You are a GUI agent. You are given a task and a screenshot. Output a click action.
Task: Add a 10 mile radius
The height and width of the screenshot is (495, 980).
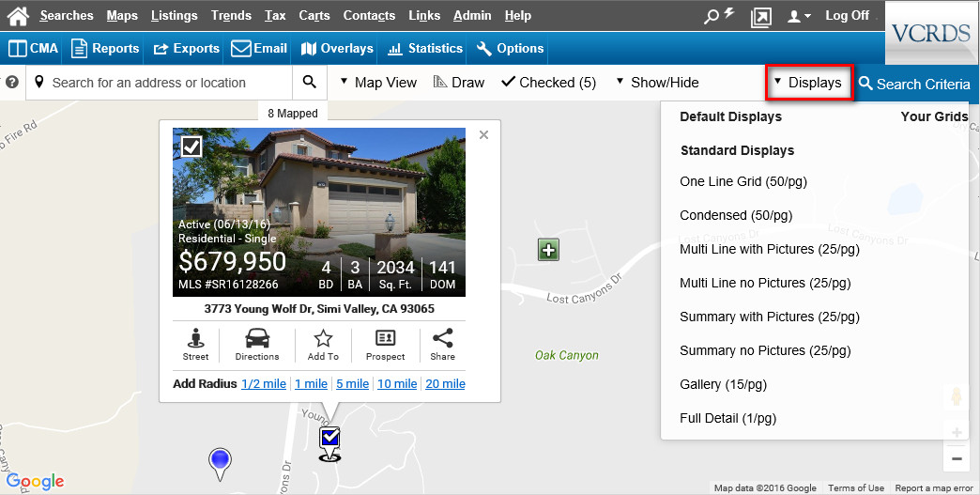(x=397, y=384)
